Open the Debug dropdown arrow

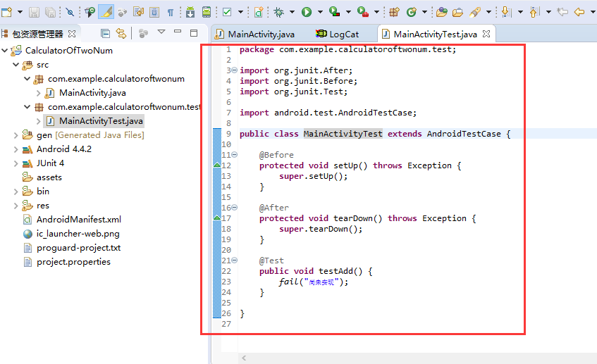(292, 12)
